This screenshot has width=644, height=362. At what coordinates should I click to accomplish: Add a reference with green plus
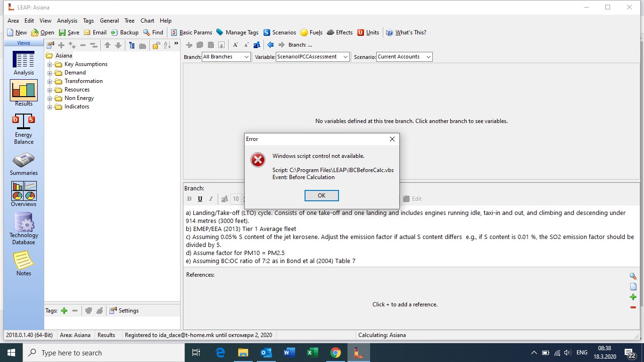click(x=633, y=297)
